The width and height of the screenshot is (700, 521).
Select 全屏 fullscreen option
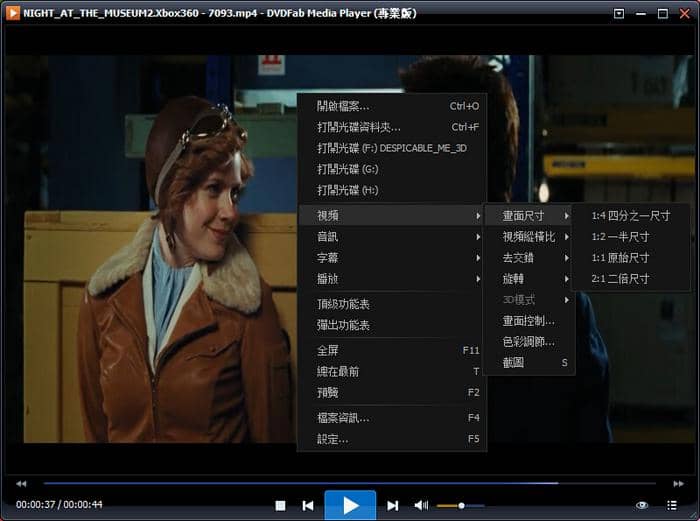point(392,350)
